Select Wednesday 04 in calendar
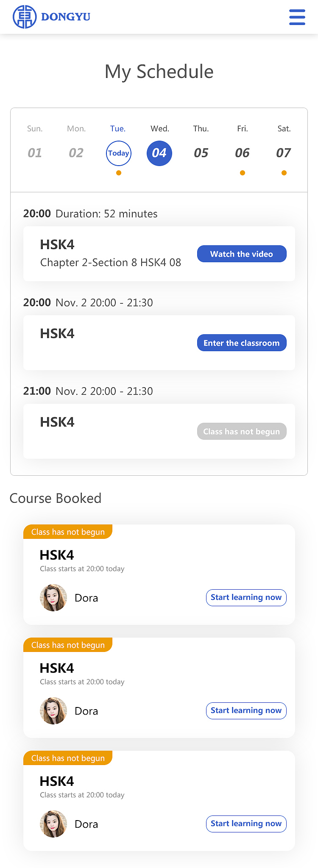The width and height of the screenshot is (318, 868). point(159,153)
